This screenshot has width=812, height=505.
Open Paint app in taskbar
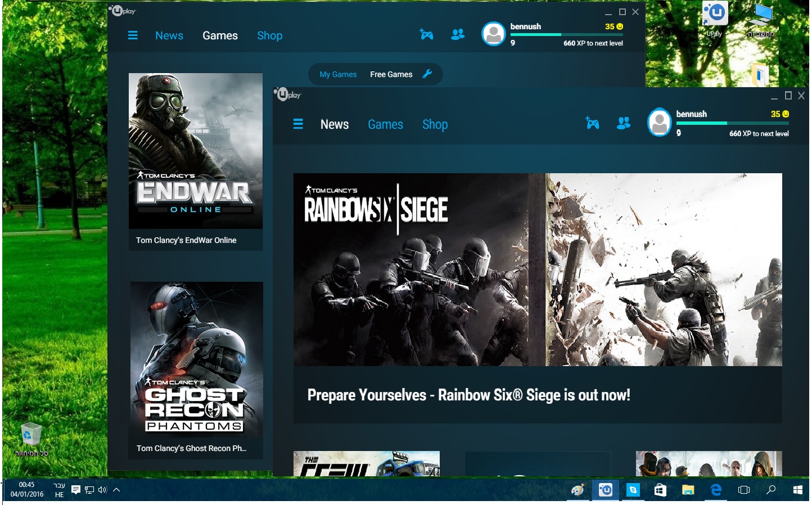pos(578,490)
